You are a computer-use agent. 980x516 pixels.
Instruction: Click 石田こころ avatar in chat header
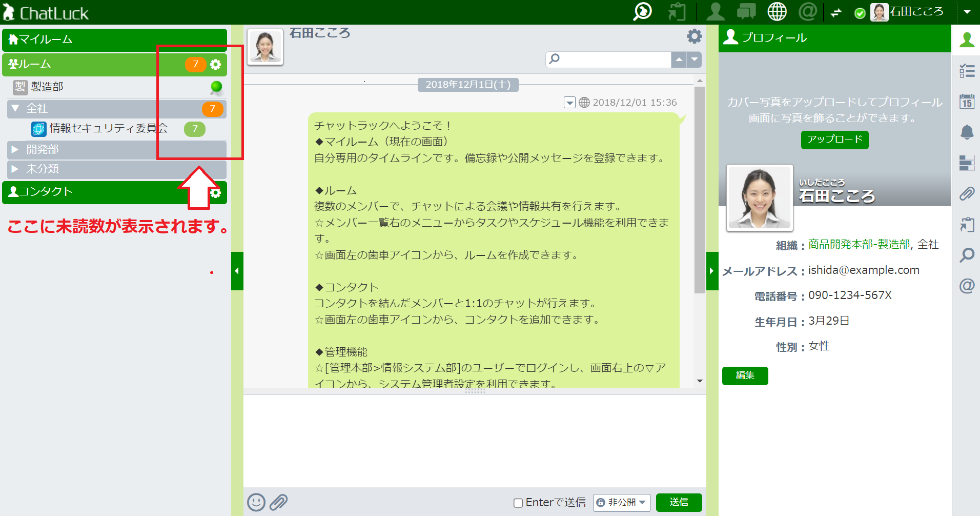[x=265, y=47]
